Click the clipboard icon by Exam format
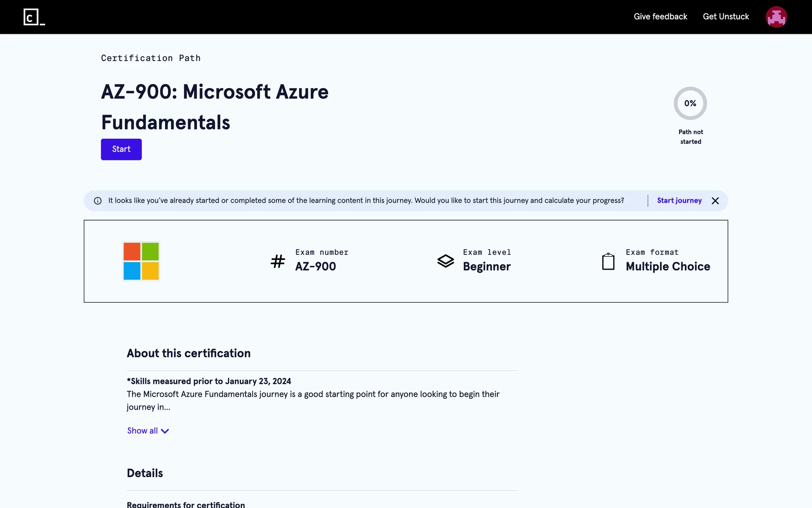 click(608, 261)
